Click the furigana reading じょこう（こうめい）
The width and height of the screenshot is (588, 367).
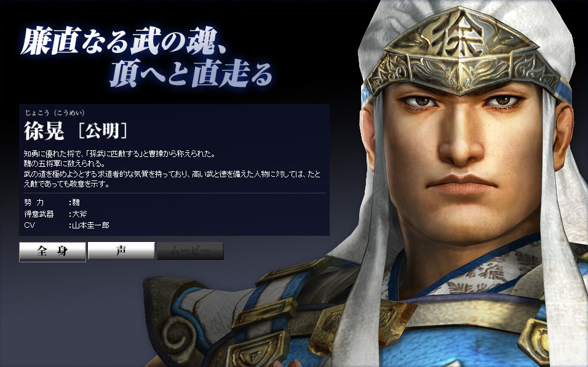(x=55, y=113)
